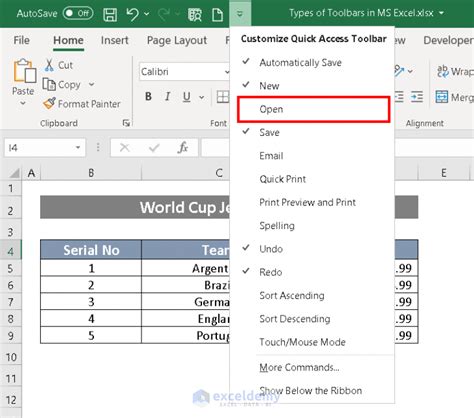Viewport: 474px width, 418px height.
Task: Switch to the Insert tab
Action: (x=114, y=40)
